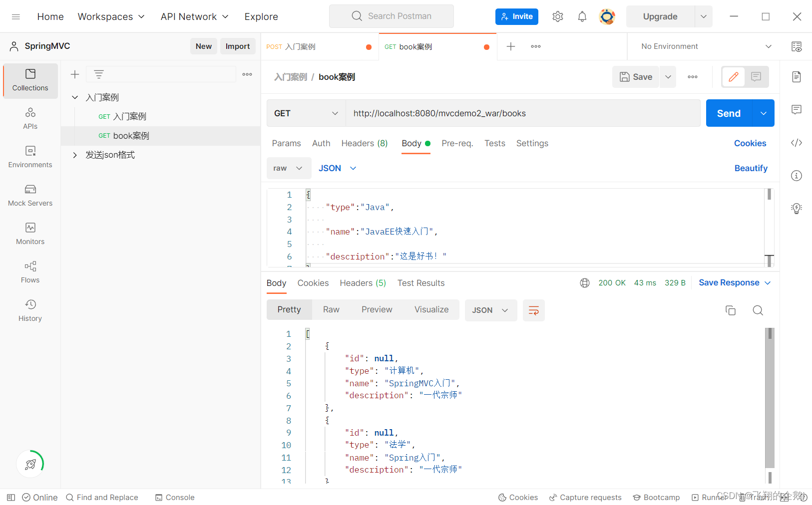Click the request URL input field
The image size is (812, 505).
coord(523,113)
